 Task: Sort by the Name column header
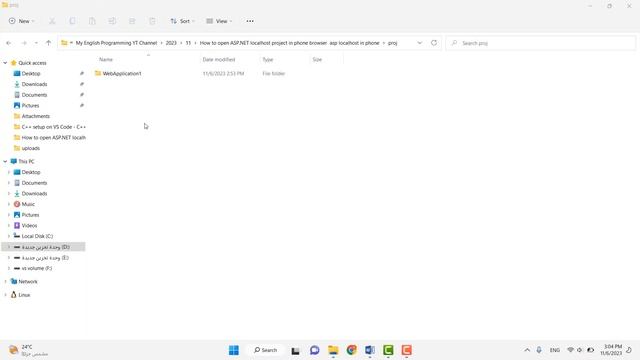[106, 60]
